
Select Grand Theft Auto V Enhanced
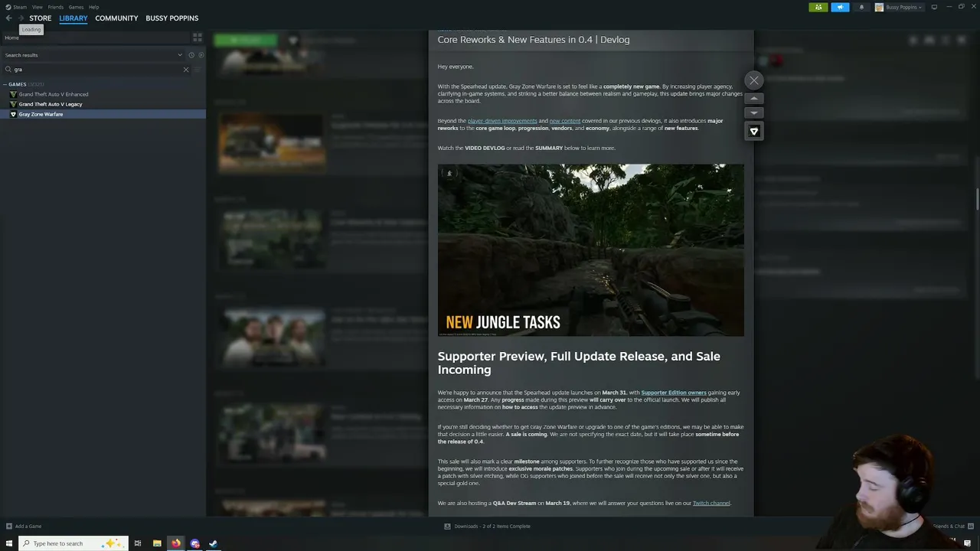pyautogui.click(x=53, y=94)
